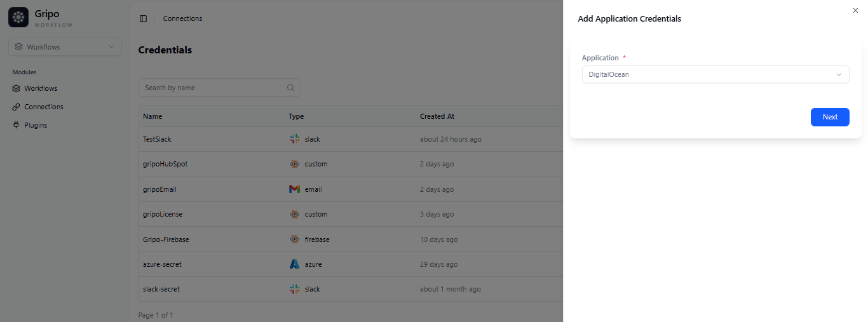Click the Gmail icon in gripoEmail row
Image resolution: width=868 pixels, height=322 pixels.
pos(294,189)
